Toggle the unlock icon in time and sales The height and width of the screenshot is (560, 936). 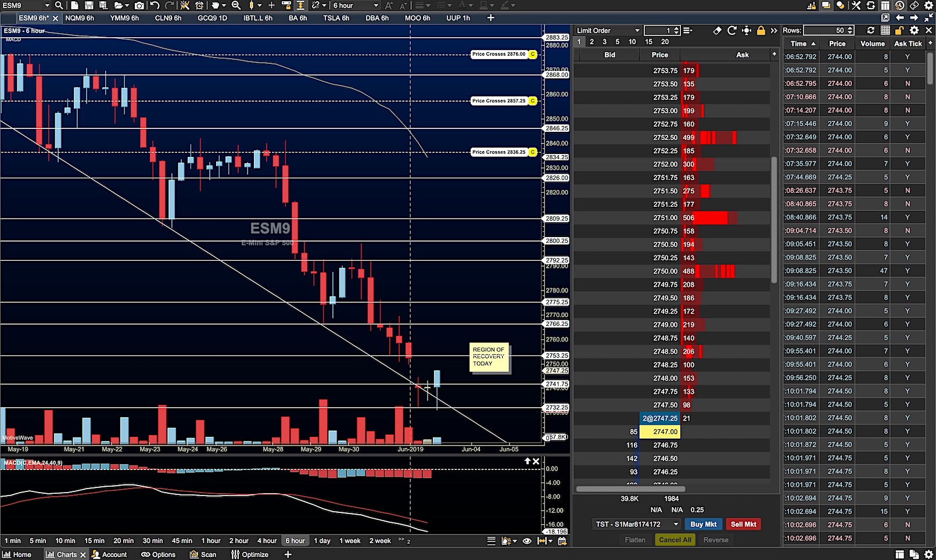[x=899, y=30]
